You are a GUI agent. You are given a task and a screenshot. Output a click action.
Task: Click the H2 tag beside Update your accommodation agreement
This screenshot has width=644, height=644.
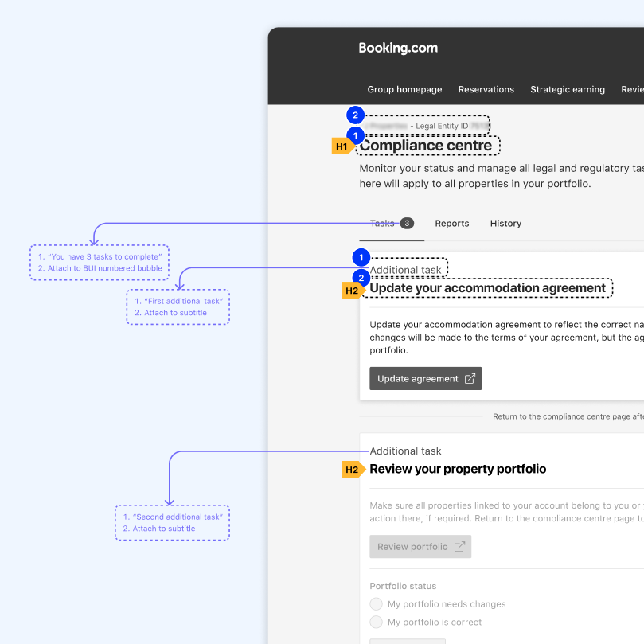click(351, 290)
